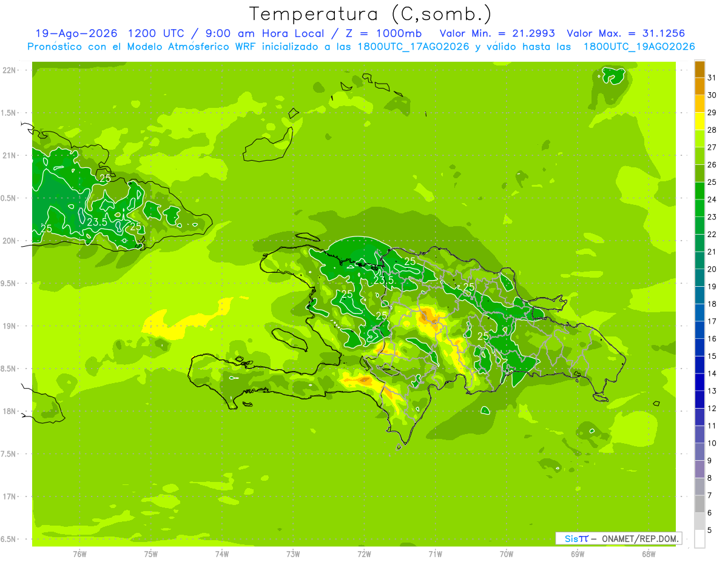This screenshot has width=728, height=562.
Task: Click the '68W' longitude label
Action: [649, 554]
